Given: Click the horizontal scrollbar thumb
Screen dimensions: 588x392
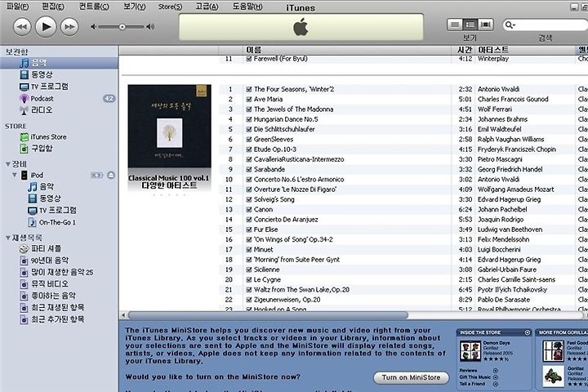Looking at the screenshot, I should (268, 315).
